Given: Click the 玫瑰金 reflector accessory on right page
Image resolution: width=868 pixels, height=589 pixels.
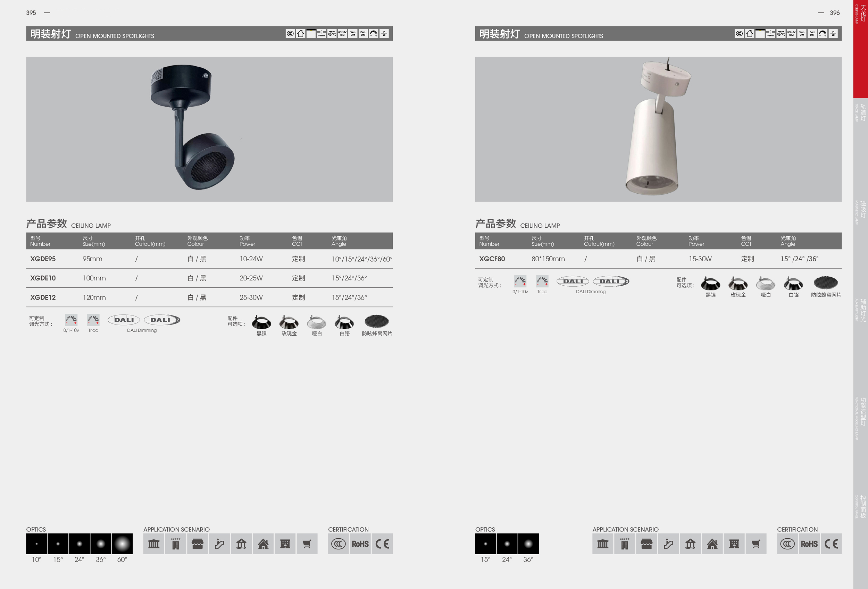Looking at the screenshot, I should pyautogui.click(x=738, y=284).
